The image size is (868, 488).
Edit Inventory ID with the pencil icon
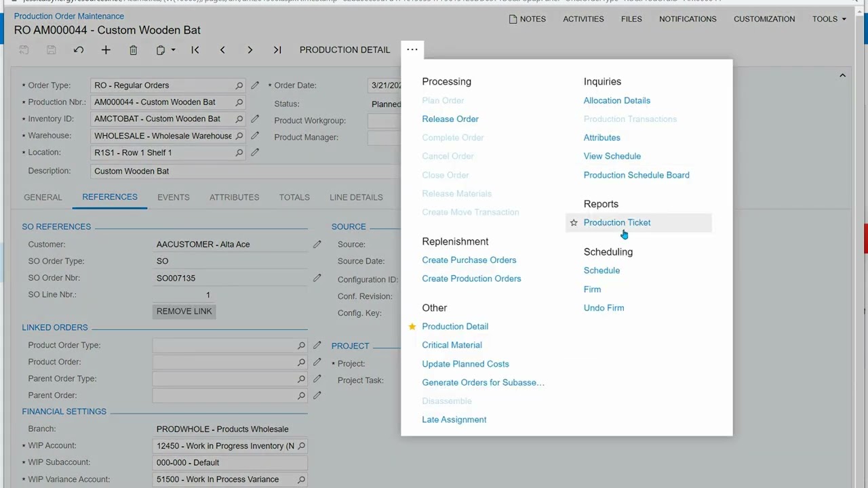tap(255, 119)
